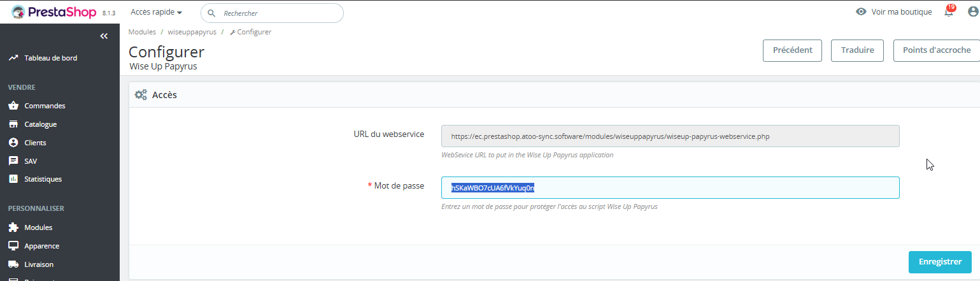This screenshot has width=980, height=281.
Task: Click the PrestaShop logo
Action: pyautogui.click(x=54, y=12)
